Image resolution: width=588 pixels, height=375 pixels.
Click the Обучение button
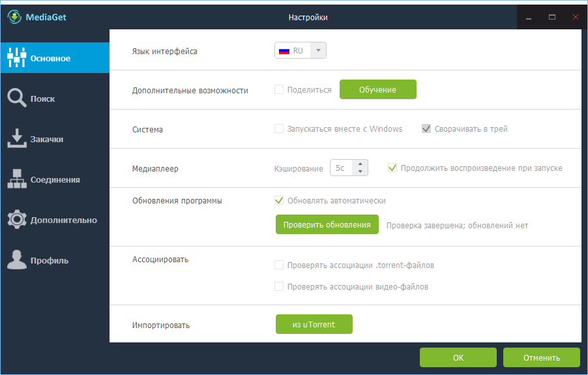pyautogui.click(x=378, y=89)
